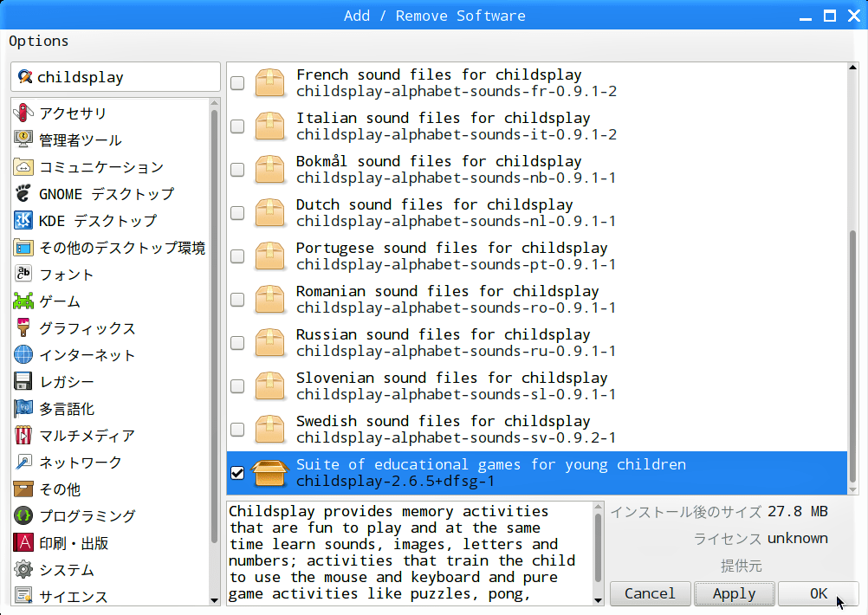The width and height of the screenshot is (868, 615).
Task: Click the その他のデスクトップ環境 icon
Action: [23, 248]
